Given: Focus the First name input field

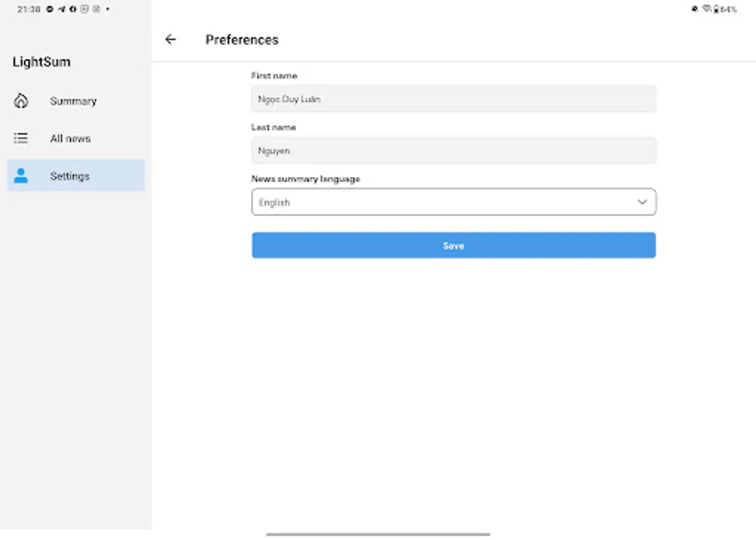Looking at the screenshot, I should pyautogui.click(x=453, y=99).
